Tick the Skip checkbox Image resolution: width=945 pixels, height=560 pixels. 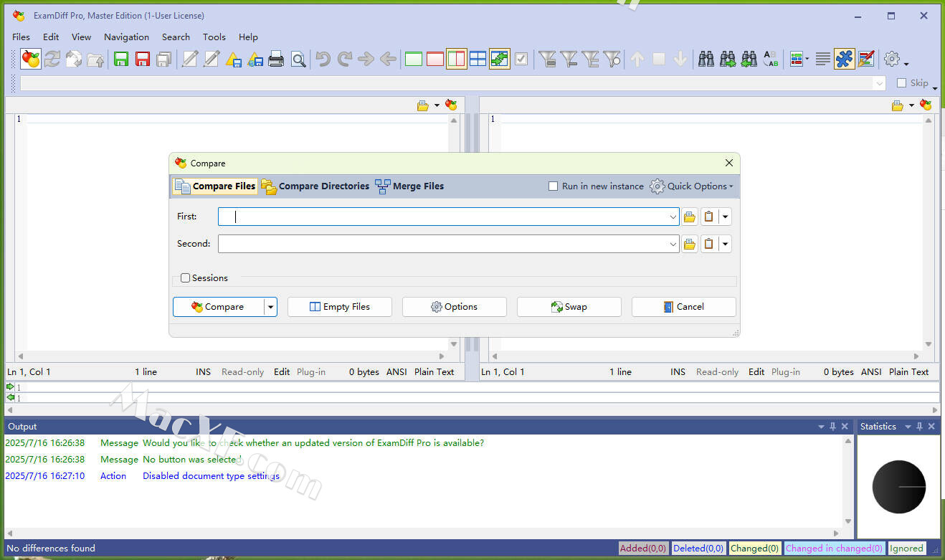pos(902,83)
